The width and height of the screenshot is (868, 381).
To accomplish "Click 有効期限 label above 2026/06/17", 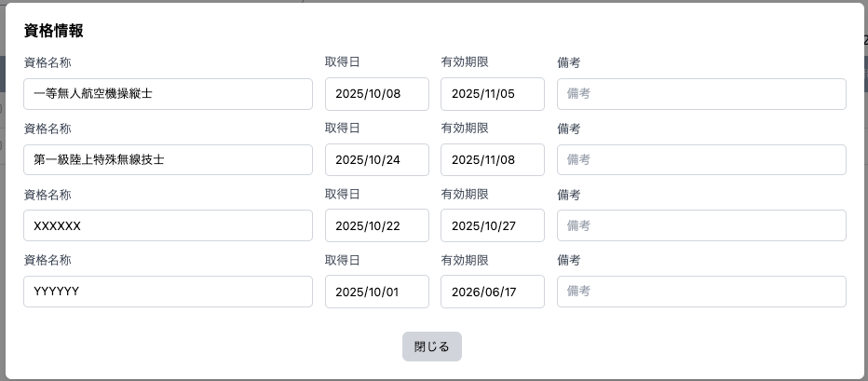I will pyautogui.click(x=465, y=261).
